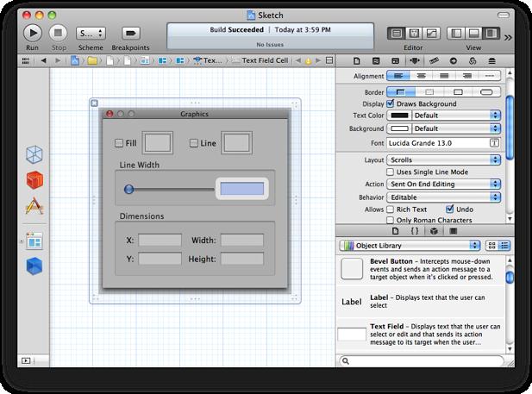Open the Code Snippet library tab
The image size is (532, 394).
click(x=413, y=231)
